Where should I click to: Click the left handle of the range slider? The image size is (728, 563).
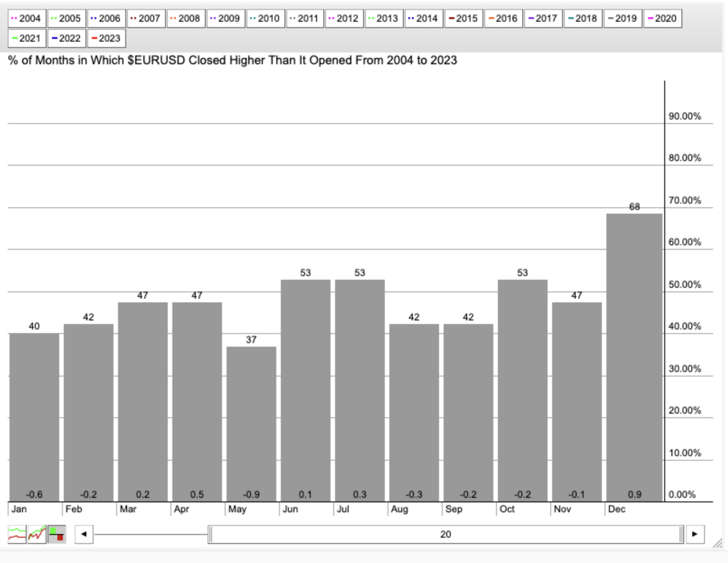click(x=210, y=534)
